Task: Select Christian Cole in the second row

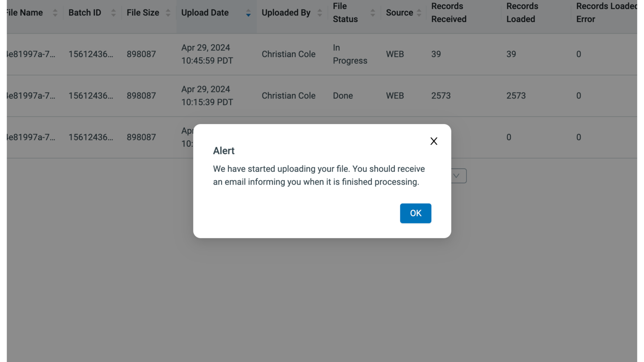Action: tap(288, 96)
